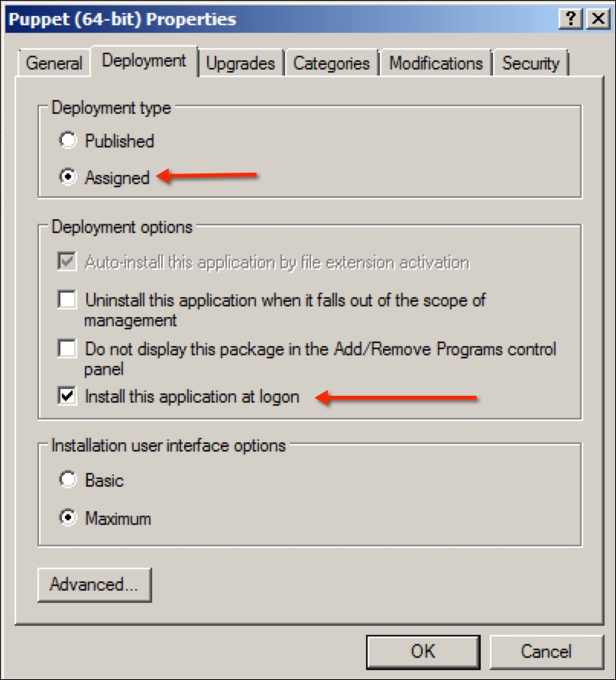Image resolution: width=616 pixels, height=680 pixels.
Task: Go to the Categories tab
Action: [x=332, y=63]
